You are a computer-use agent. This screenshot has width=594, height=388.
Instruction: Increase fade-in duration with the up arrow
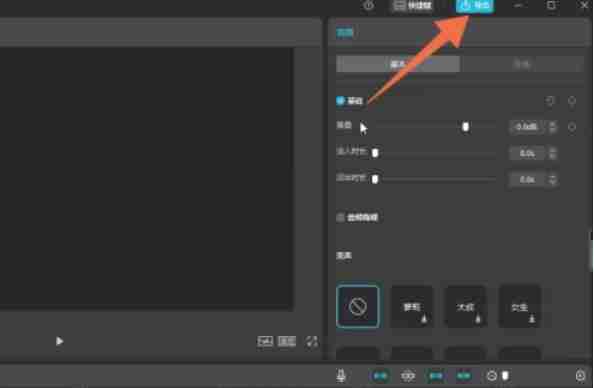click(x=553, y=150)
